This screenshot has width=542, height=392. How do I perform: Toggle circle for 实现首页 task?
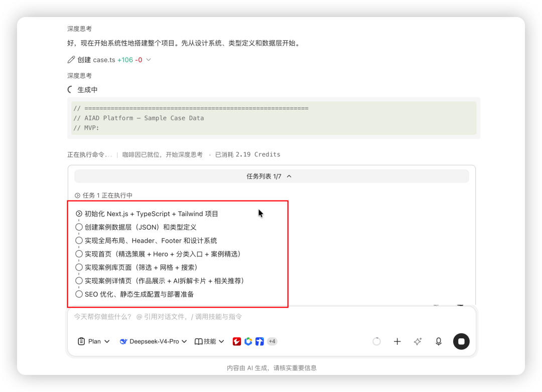pyautogui.click(x=79, y=254)
